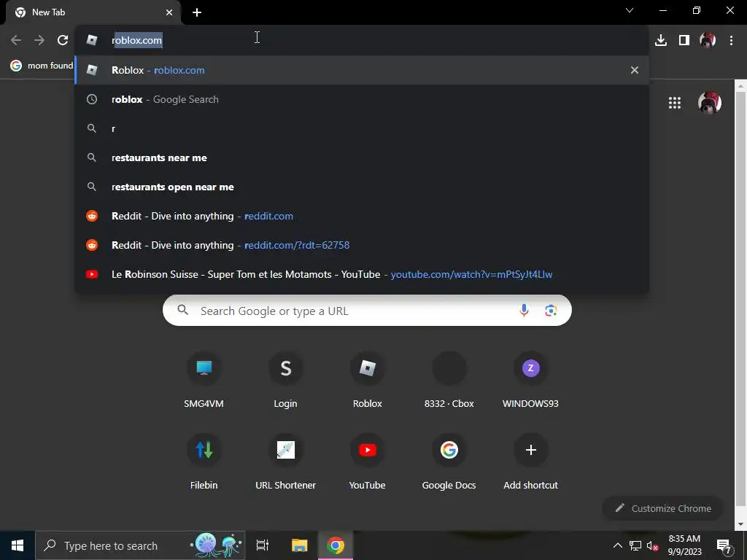
Task: Go back with the left arrow
Action: tap(16, 40)
